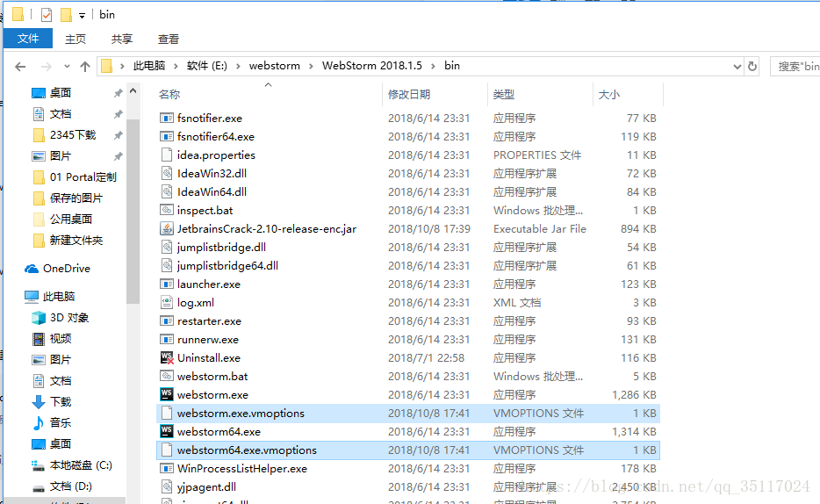Viewport: 820px width, 504px height.
Task: Select webstorm.exe WS application icon
Action: (x=166, y=394)
